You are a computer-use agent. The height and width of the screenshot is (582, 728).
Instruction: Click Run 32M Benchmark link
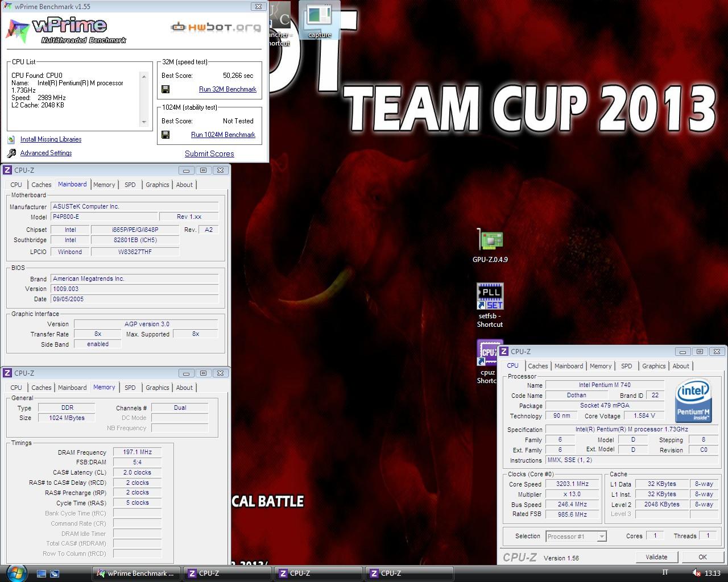[x=227, y=89]
